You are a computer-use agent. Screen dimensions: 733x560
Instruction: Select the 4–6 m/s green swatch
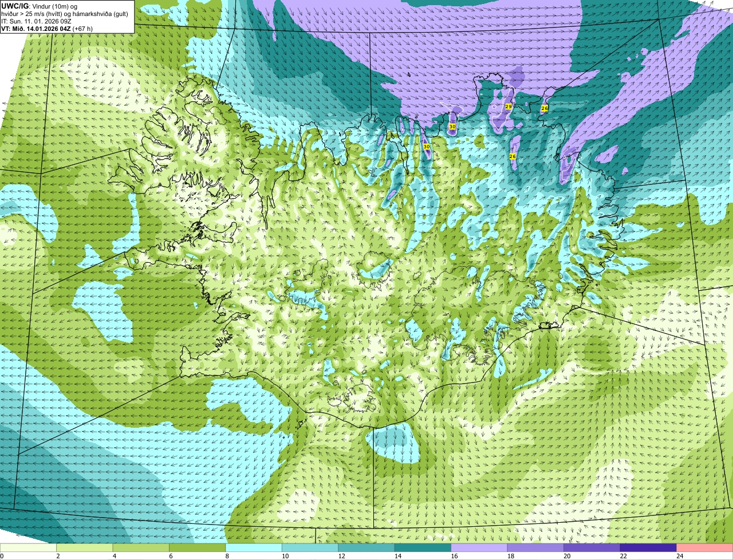click(x=141, y=547)
